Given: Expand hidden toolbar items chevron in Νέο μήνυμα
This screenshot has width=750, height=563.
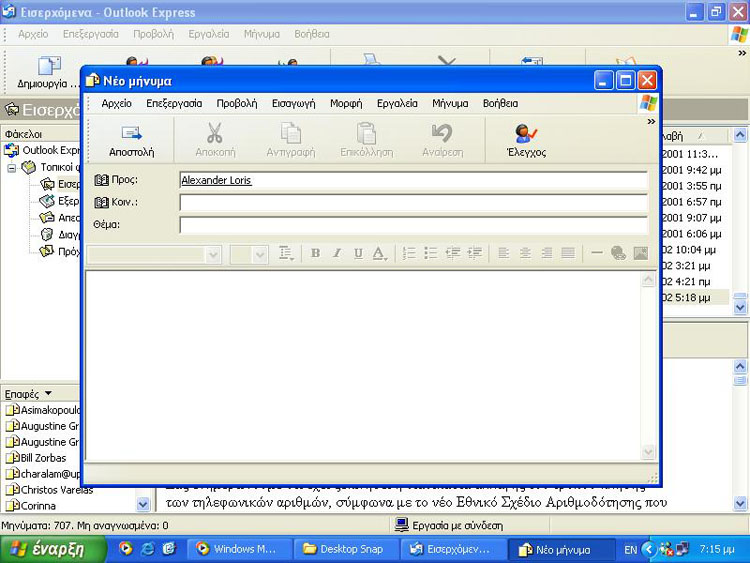Looking at the screenshot, I should coord(651,121).
